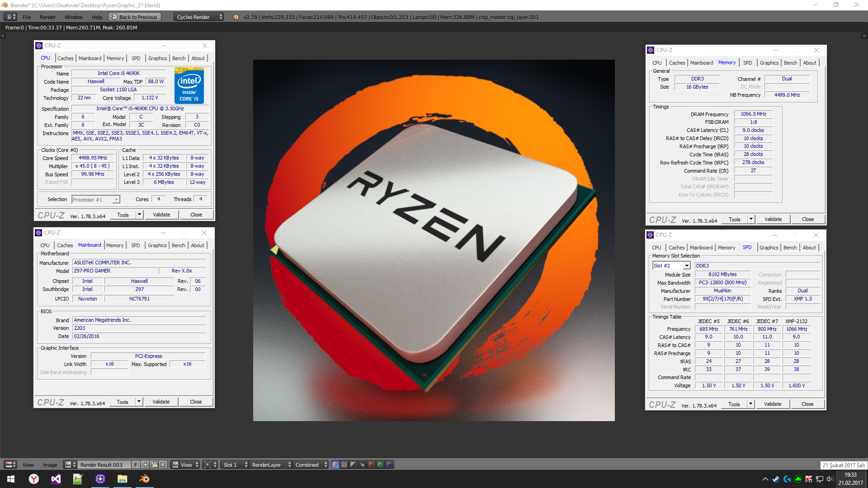
Task: Show only the Green channel
Action: point(380,465)
